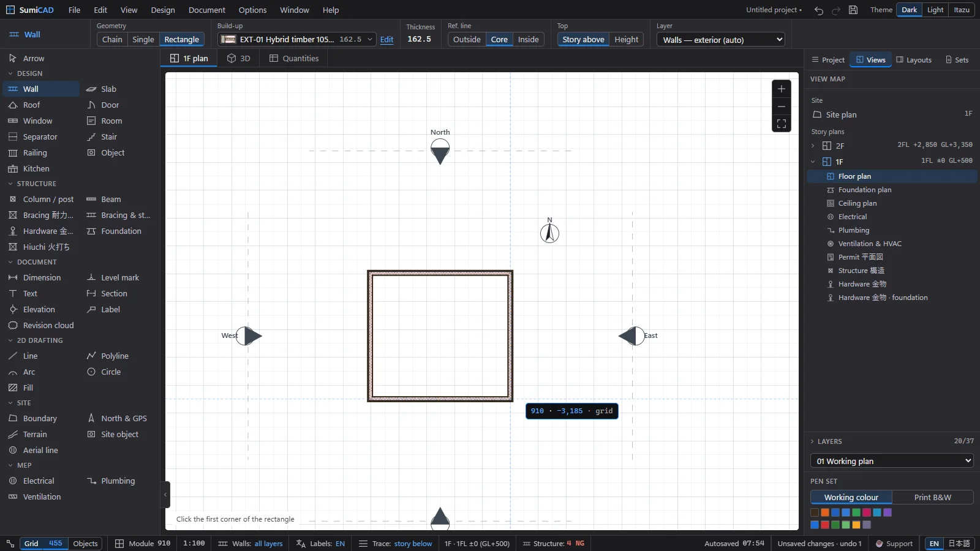Open the 01 Working plan dropdown
This screenshot has width=980, height=551.
(892, 461)
